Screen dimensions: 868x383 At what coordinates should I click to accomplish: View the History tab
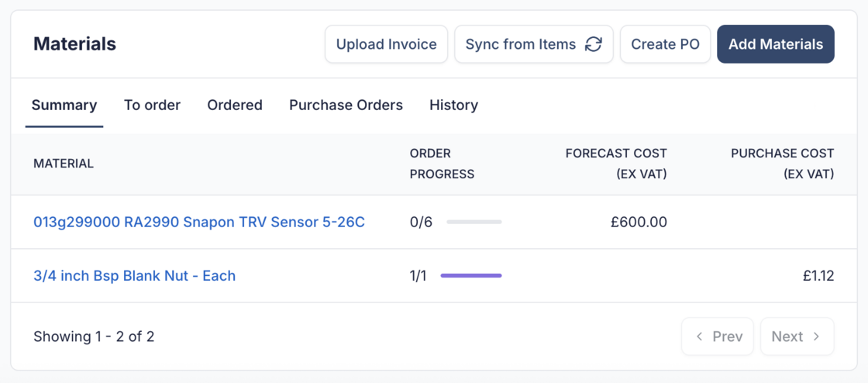pyautogui.click(x=453, y=105)
